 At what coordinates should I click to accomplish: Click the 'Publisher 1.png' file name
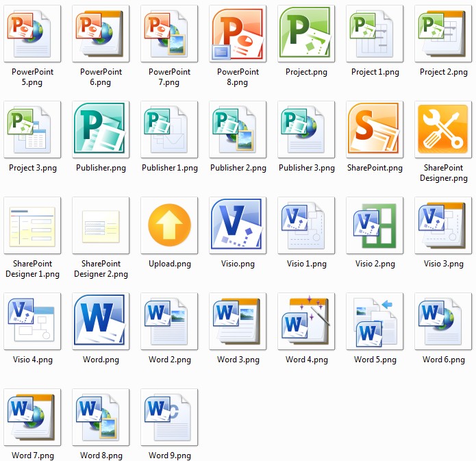(x=170, y=168)
